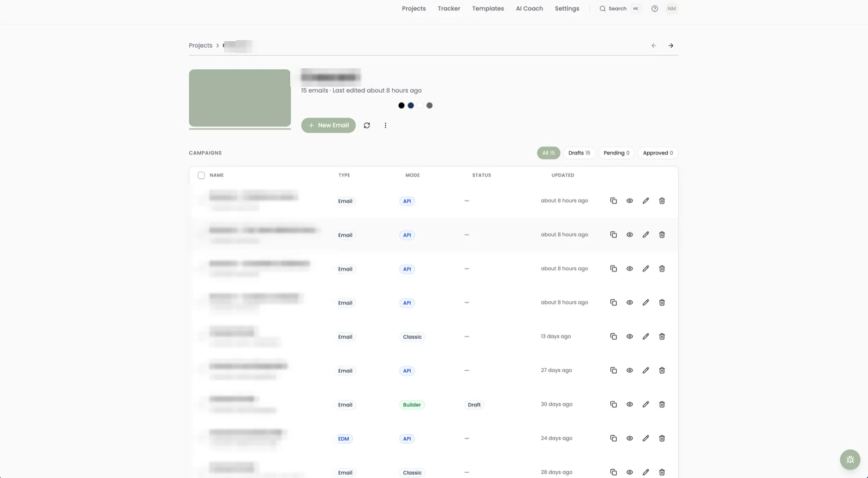
Task: Go to previous project with left arrow
Action: click(654, 46)
